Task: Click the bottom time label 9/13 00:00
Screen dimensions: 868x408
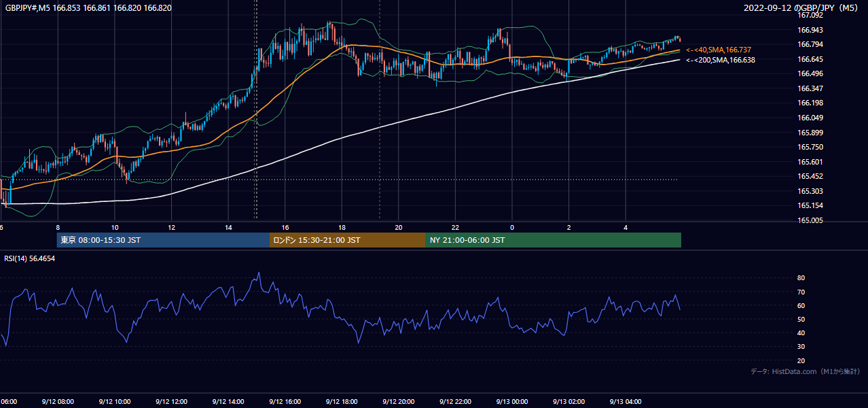Action: (512, 402)
